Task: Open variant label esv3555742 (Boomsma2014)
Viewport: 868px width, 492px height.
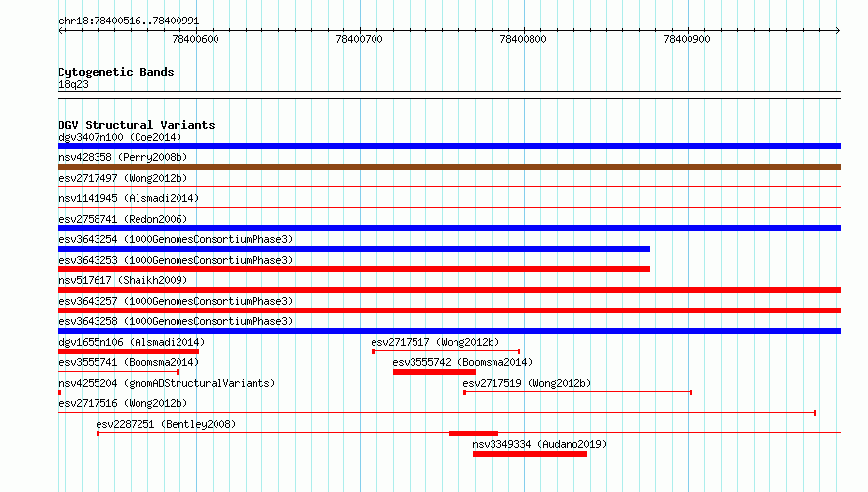Action: coord(462,362)
